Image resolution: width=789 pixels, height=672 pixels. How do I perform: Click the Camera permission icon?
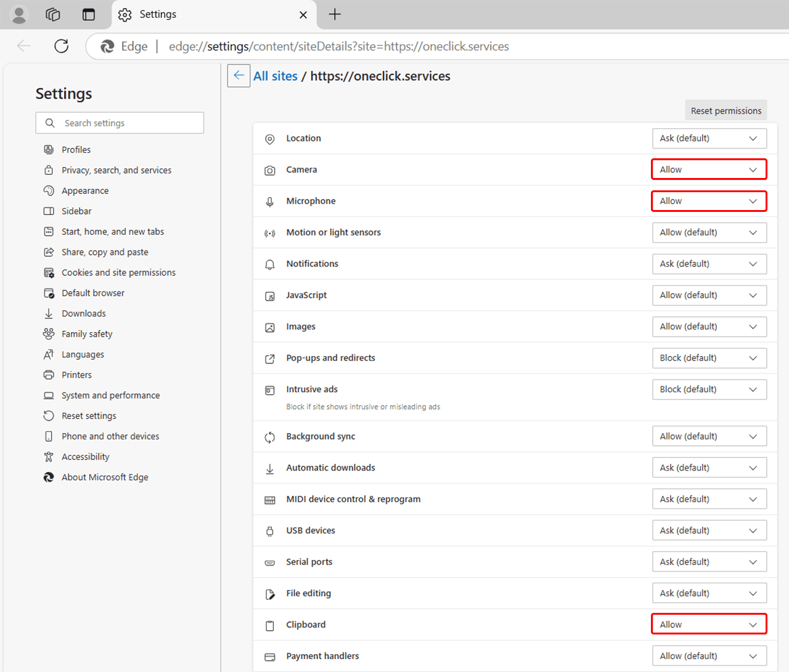(x=270, y=170)
